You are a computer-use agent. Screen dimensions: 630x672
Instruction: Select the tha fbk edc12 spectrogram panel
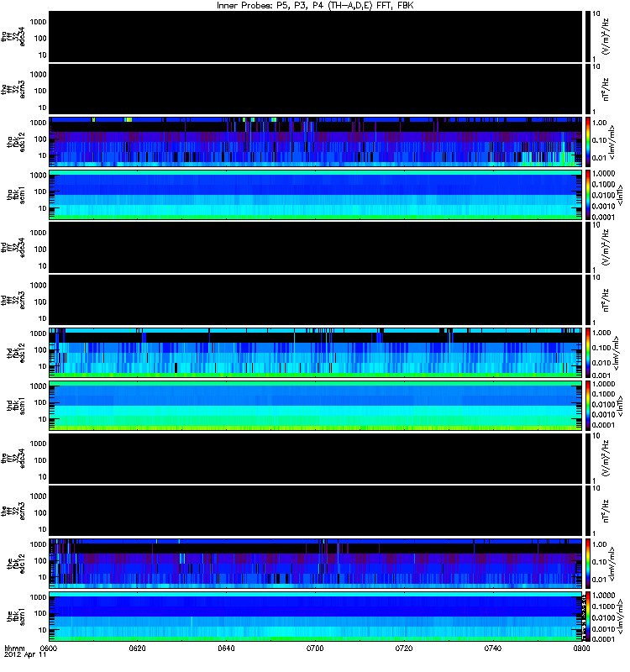pyautogui.click(x=315, y=142)
